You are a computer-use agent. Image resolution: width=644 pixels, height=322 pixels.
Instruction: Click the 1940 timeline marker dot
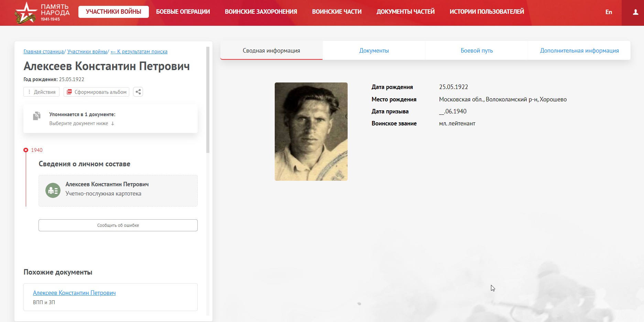coord(26,150)
